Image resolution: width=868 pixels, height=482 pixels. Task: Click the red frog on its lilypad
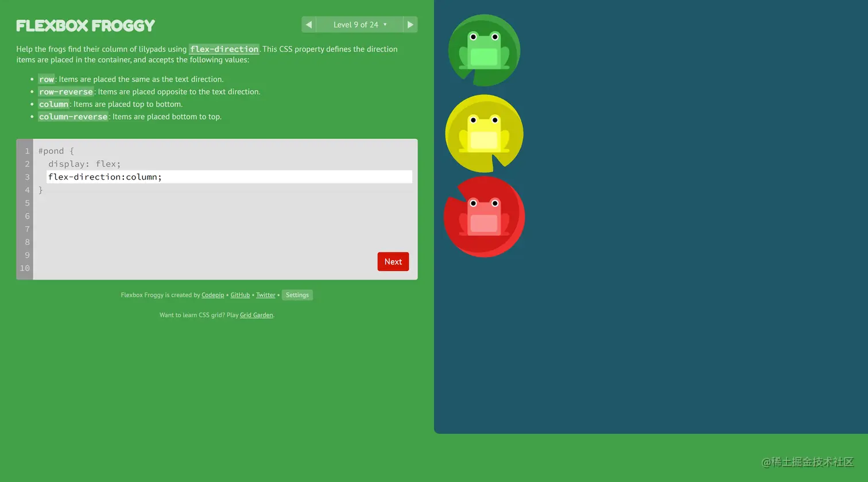click(x=484, y=217)
